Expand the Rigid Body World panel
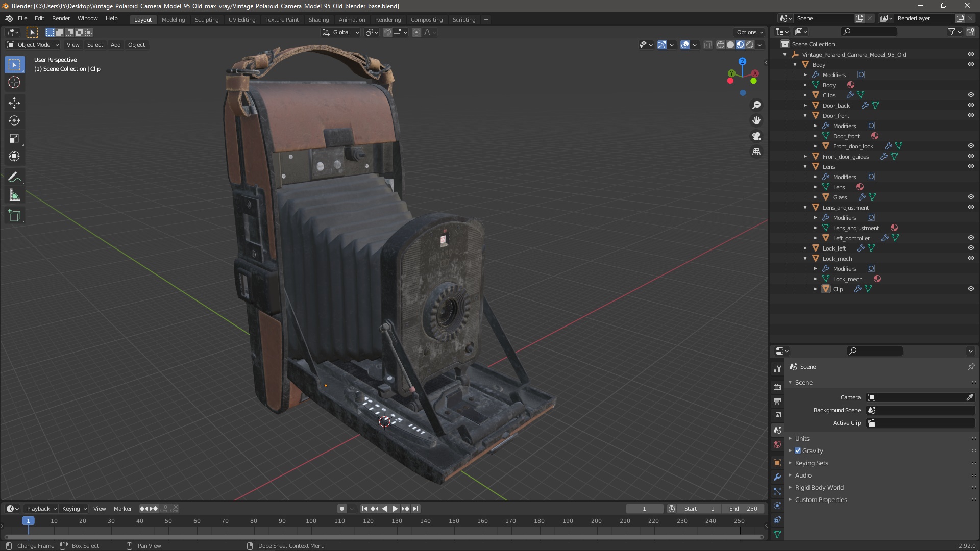 [819, 487]
